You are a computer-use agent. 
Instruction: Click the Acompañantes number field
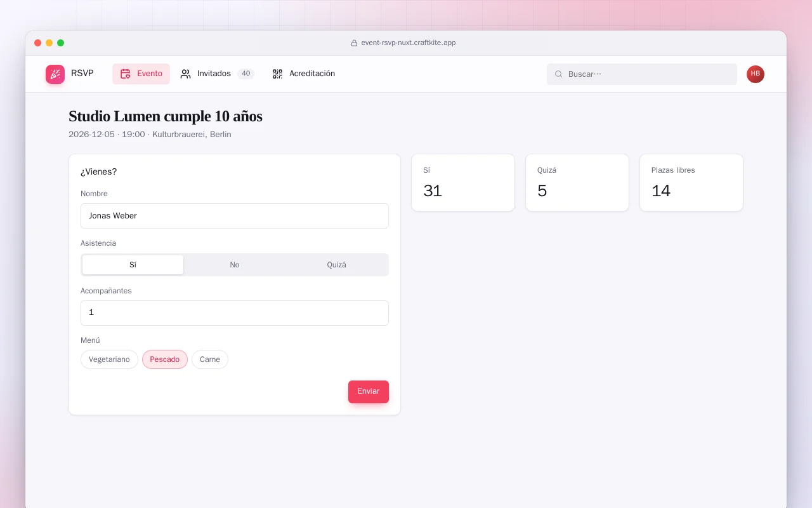pos(235,313)
